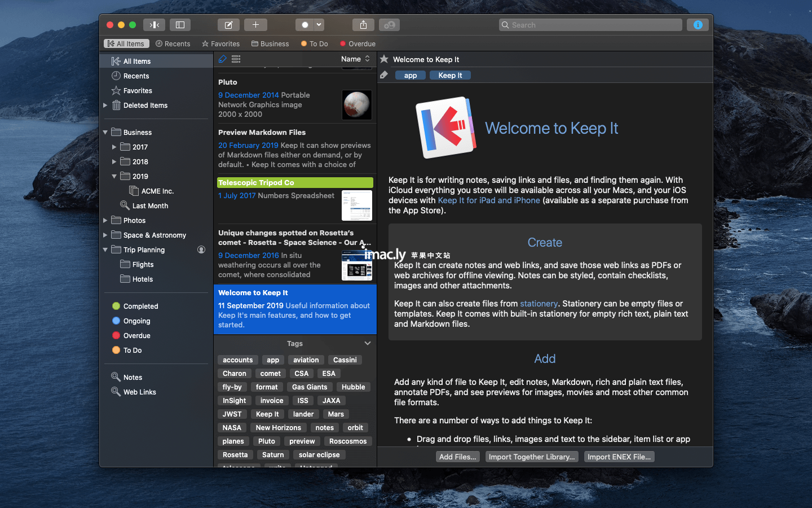Open Keep It for iPad and iPhone link
Viewport: 812px width, 508px height.
click(x=489, y=200)
